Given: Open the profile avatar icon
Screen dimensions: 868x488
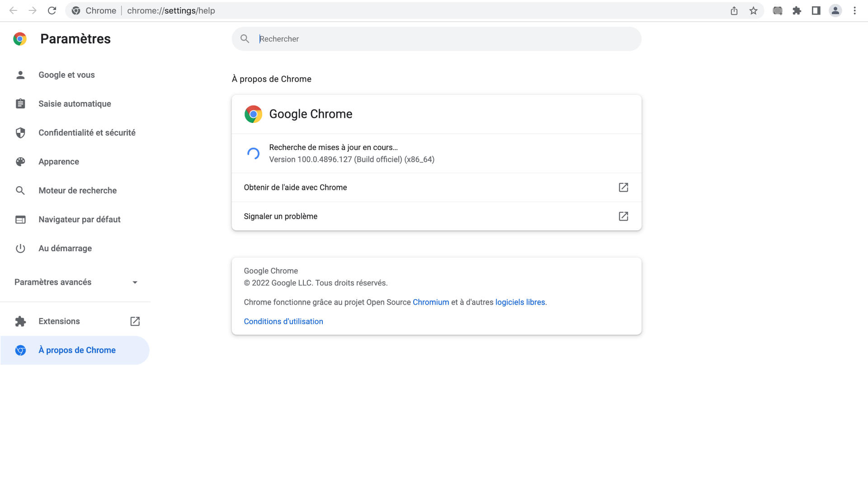Looking at the screenshot, I should [x=835, y=10].
